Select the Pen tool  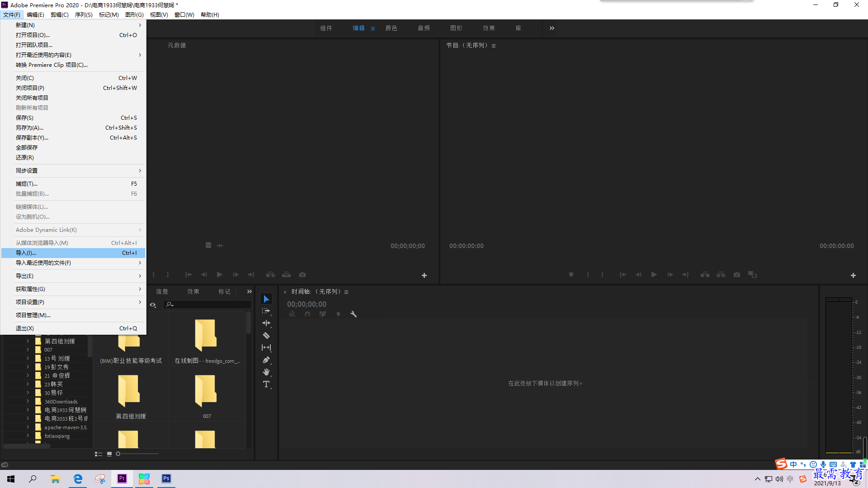pyautogui.click(x=266, y=360)
